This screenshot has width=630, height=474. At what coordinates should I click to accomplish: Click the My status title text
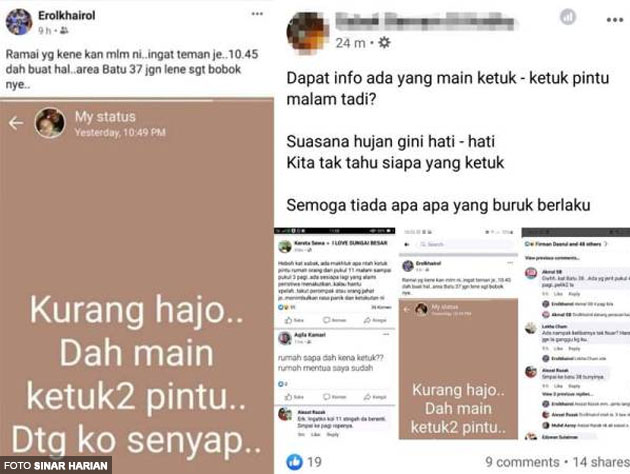(105, 116)
